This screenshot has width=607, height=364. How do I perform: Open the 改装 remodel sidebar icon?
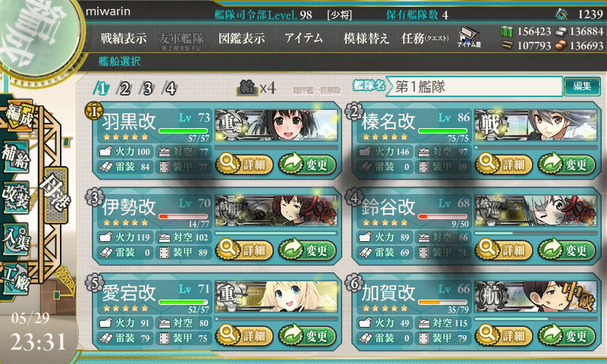click(x=16, y=197)
